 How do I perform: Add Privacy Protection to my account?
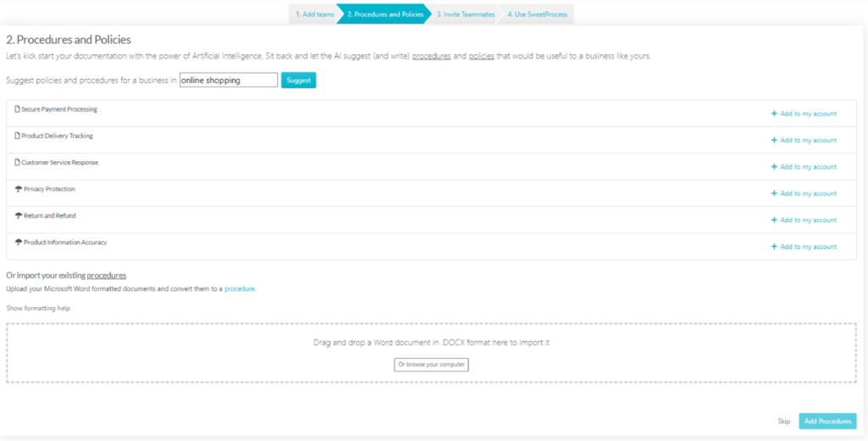pyautogui.click(x=804, y=193)
